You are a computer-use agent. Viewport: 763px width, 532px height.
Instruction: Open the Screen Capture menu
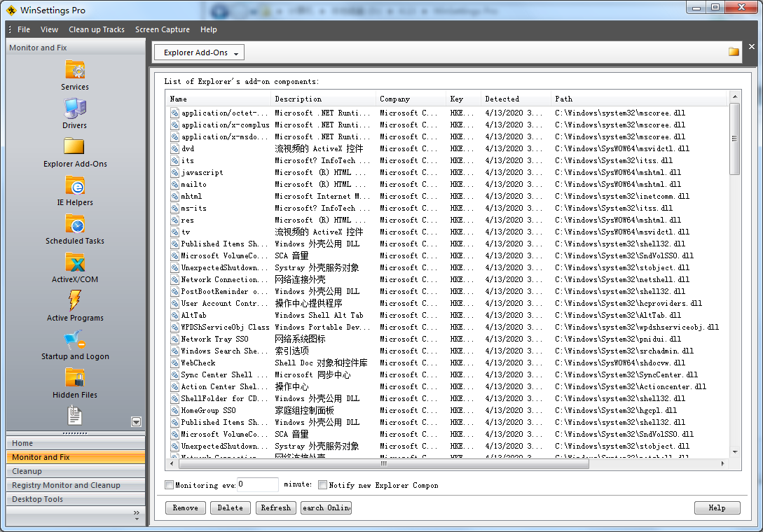point(163,29)
